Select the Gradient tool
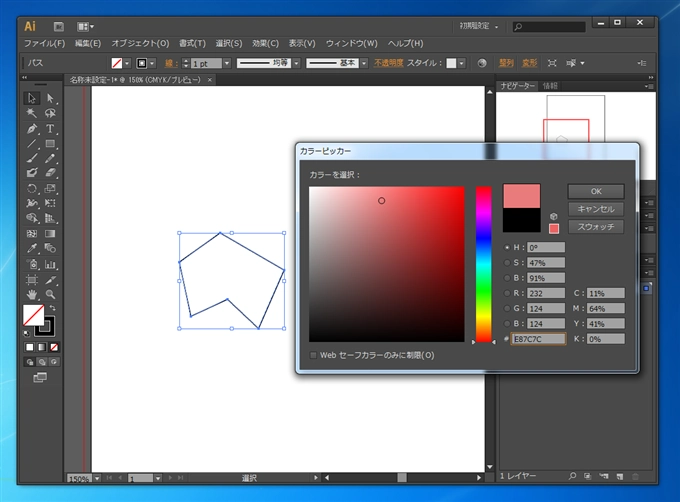The height and width of the screenshot is (502, 680). (x=50, y=234)
